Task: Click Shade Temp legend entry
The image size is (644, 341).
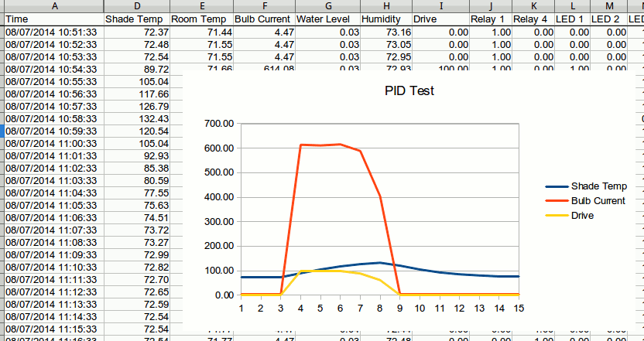Action: click(586, 186)
